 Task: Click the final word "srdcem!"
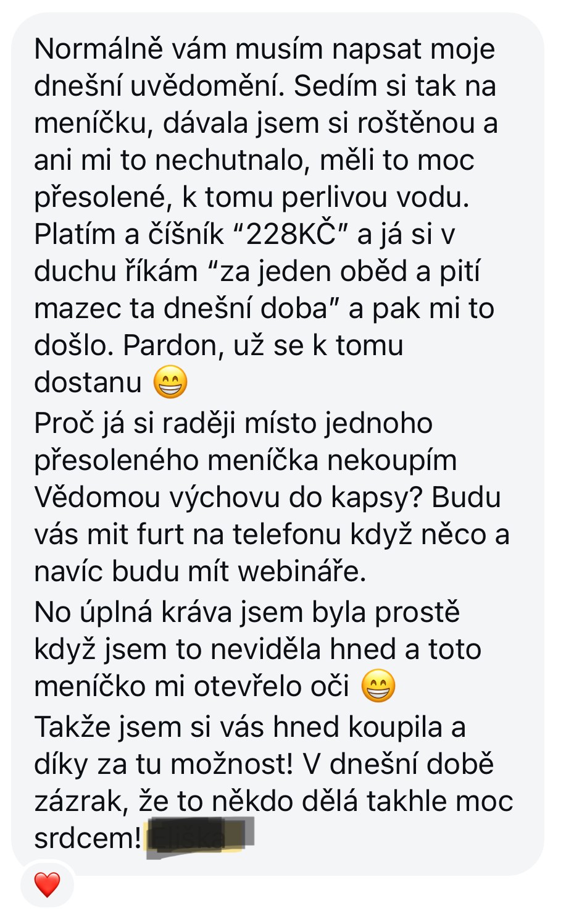[x=88, y=839]
